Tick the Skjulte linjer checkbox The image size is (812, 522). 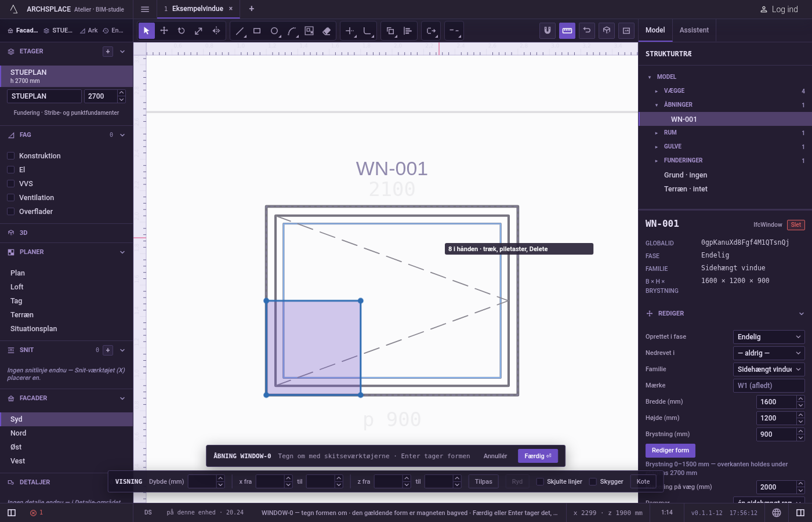[x=540, y=481]
